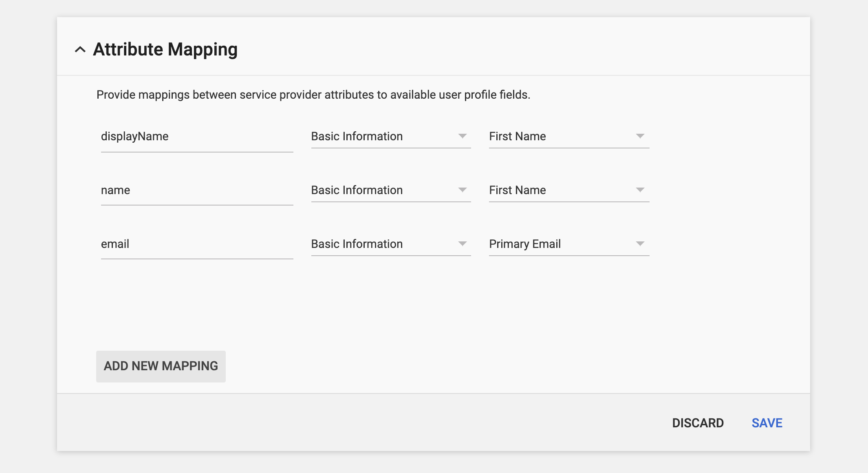868x473 pixels.
Task: Open the name row First Name dropdown
Action: click(x=560, y=190)
